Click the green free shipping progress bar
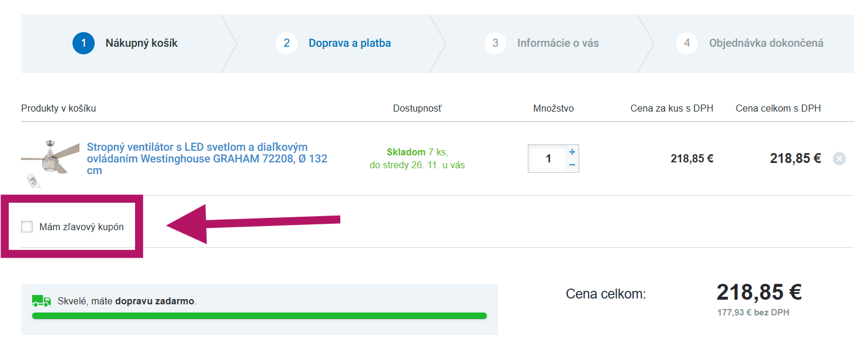868x354 pixels. 259,316
